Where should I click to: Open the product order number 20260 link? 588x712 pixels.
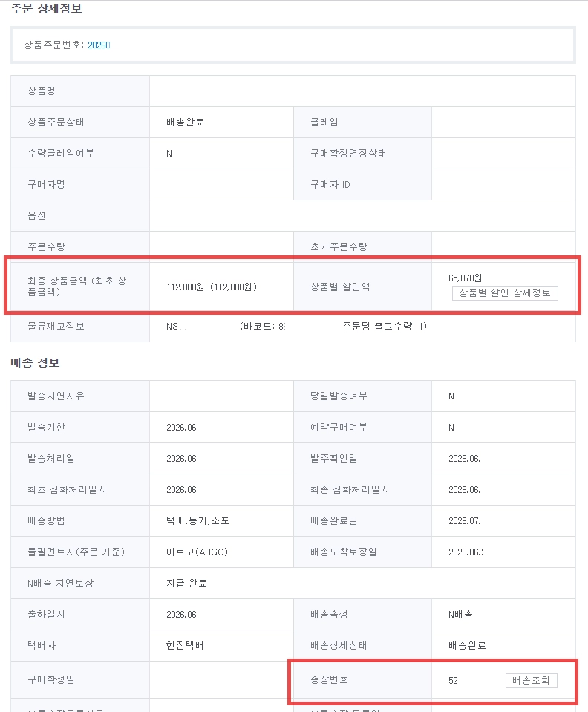tap(99, 45)
